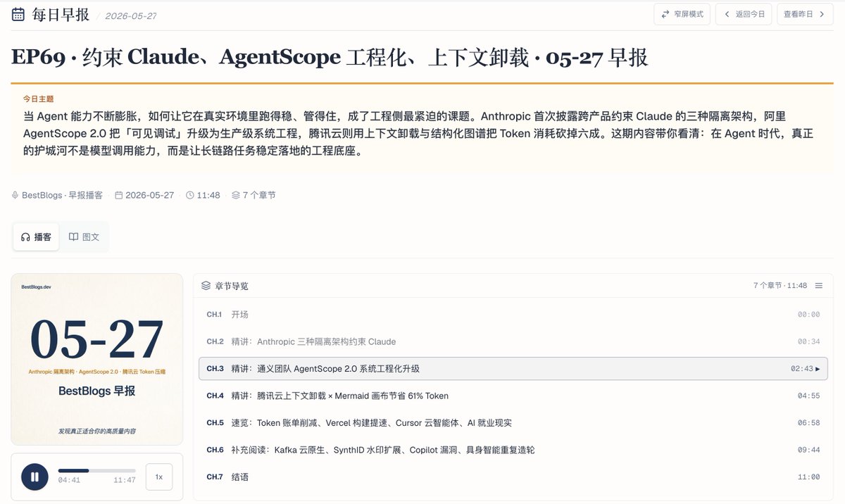Jump to CH.5 速览 chapter
The width and height of the screenshot is (845, 504).
[x=513, y=423]
